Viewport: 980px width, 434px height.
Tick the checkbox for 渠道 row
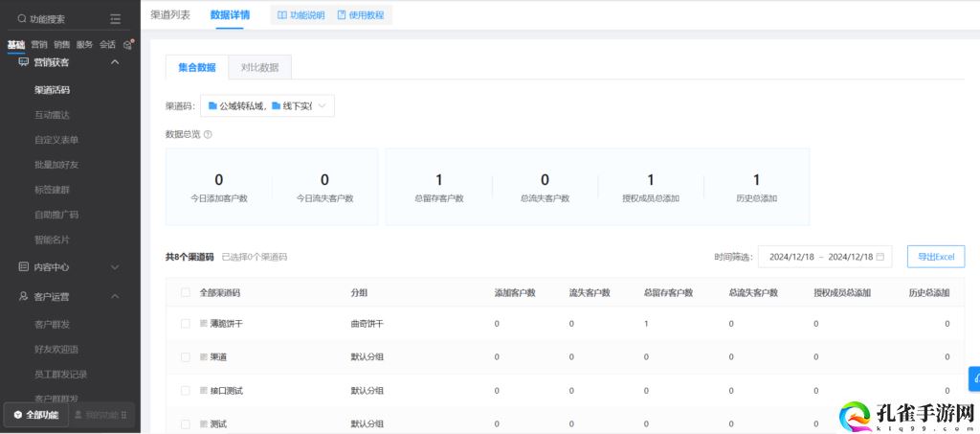[x=185, y=357]
